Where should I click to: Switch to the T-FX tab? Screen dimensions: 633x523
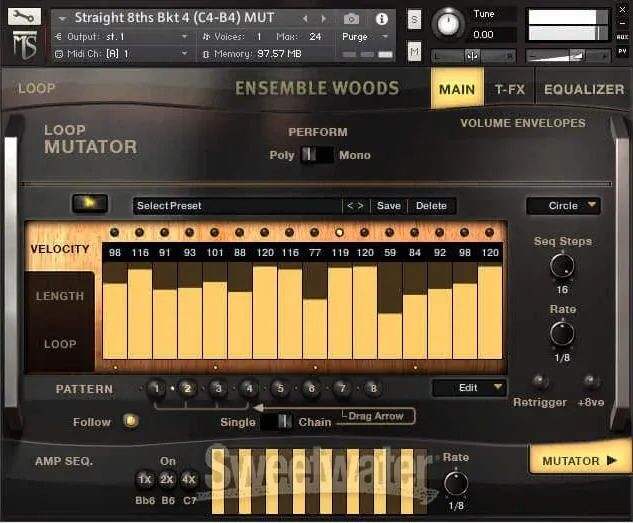(510, 89)
